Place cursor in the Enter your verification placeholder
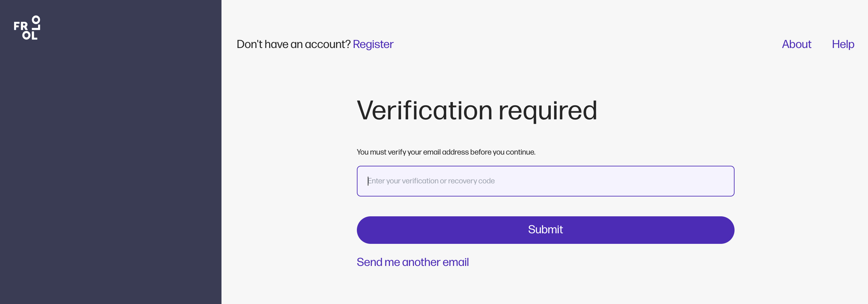The width and height of the screenshot is (868, 304). click(431, 181)
